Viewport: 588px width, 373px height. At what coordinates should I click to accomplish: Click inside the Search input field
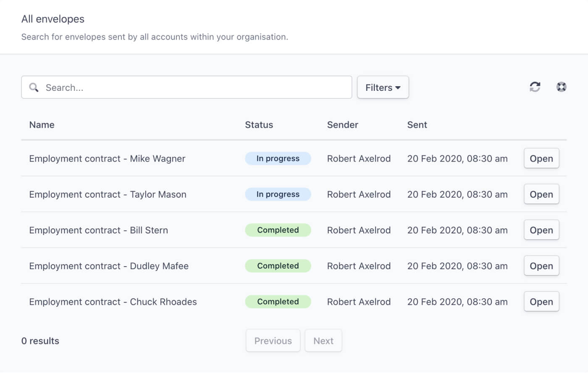click(168, 87)
